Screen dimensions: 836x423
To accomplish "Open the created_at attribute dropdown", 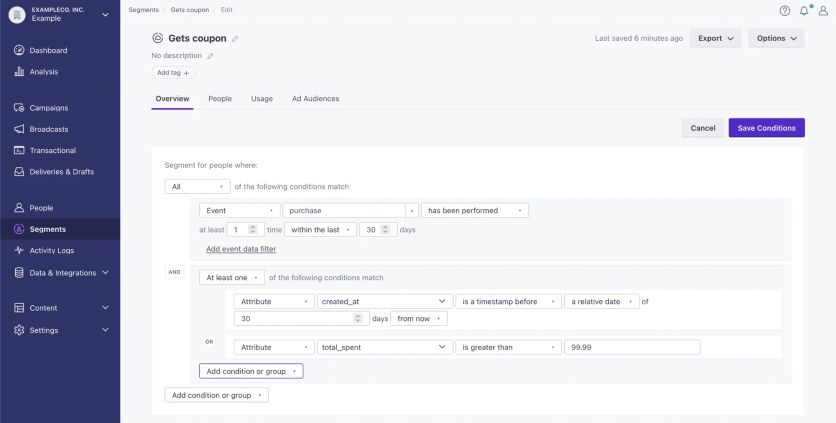I will 384,301.
